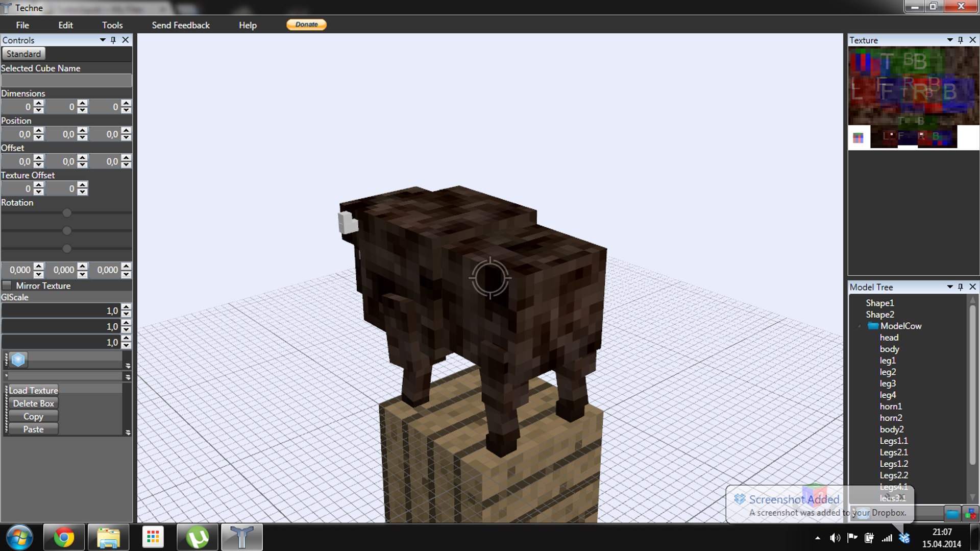The image size is (980, 551).
Task: Click the Model Tree scrollbar down arrow
Action: pyautogui.click(x=972, y=497)
